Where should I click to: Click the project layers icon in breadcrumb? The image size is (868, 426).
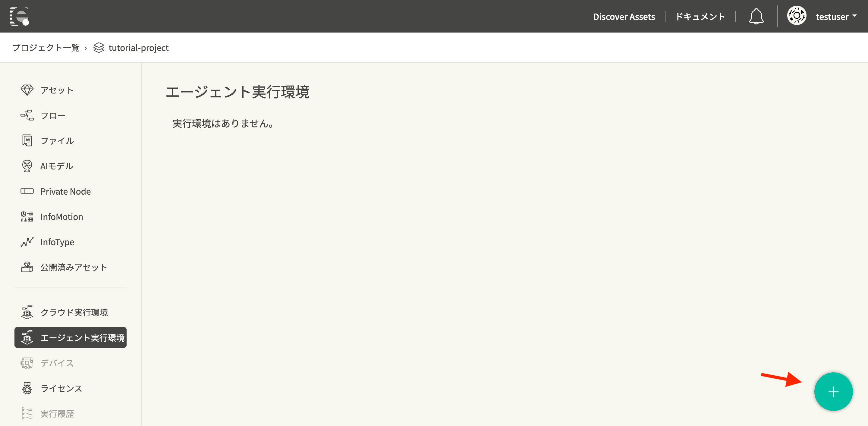click(x=99, y=48)
